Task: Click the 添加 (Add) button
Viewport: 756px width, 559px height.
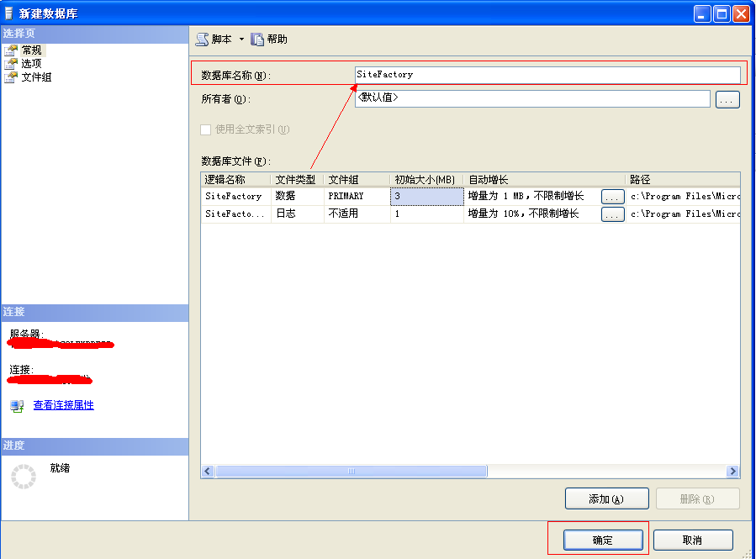Action: click(x=606, y=498)
